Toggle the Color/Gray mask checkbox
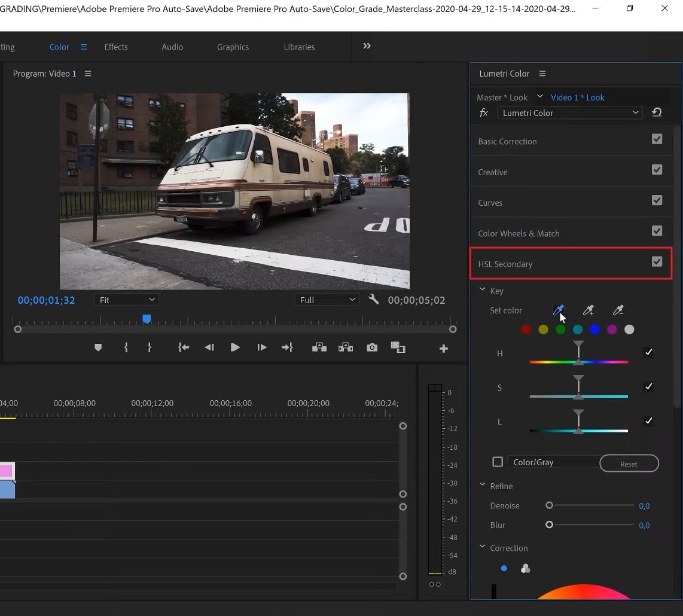Screen dimensions: 683x616 (498, 462)
